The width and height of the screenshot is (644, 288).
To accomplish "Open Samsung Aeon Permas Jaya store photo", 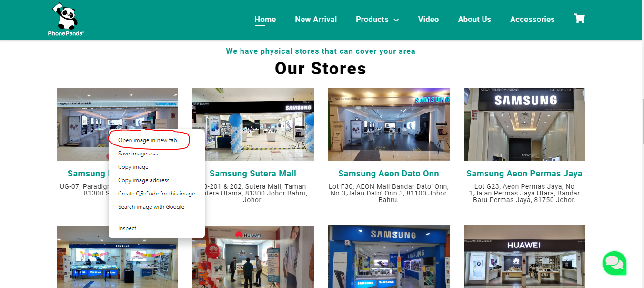I will [524, 124].
